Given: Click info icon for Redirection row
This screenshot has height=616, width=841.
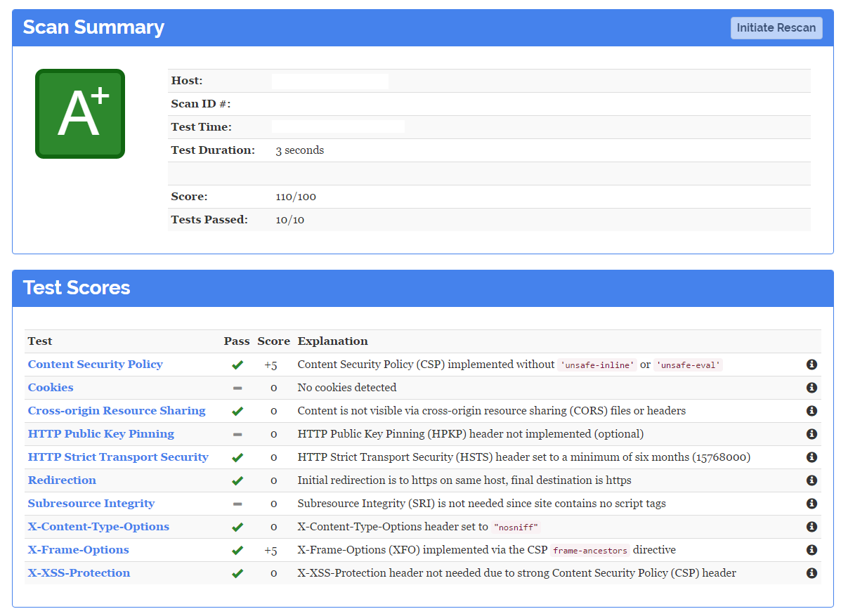Looking at the screenshot, I should 811,480.
